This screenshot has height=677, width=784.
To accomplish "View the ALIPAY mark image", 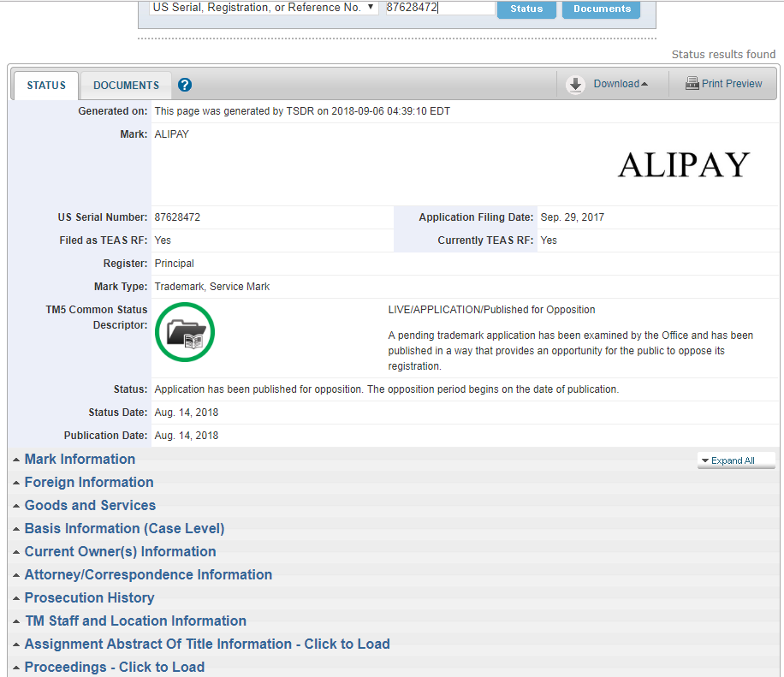I will pos(684,164).
